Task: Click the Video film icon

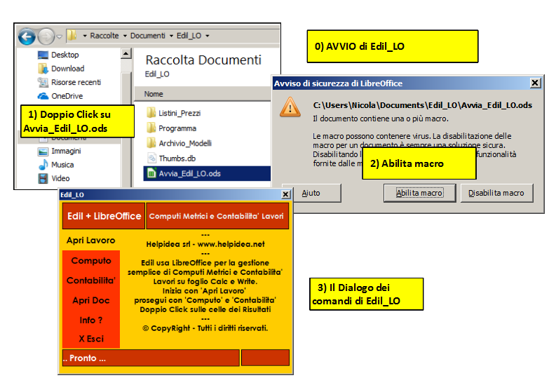Action: click(43, 178)
